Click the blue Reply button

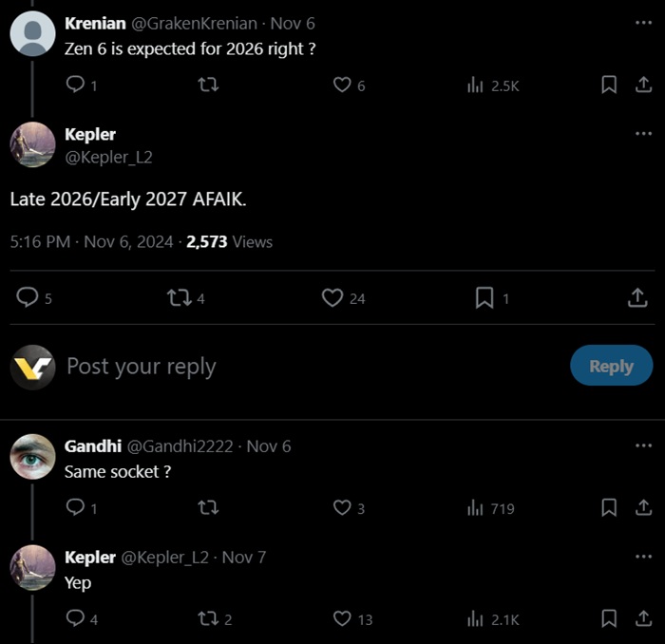[611, 366]
